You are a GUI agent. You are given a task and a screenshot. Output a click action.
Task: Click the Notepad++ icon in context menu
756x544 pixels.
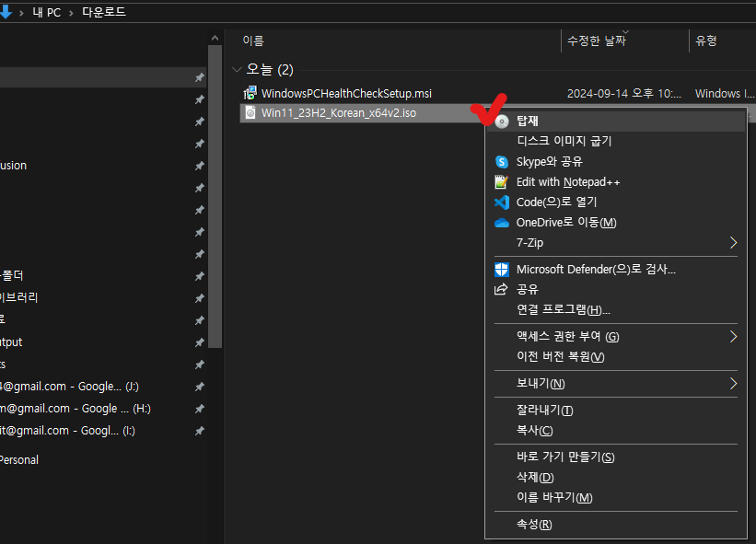click(x=502, y=182)
